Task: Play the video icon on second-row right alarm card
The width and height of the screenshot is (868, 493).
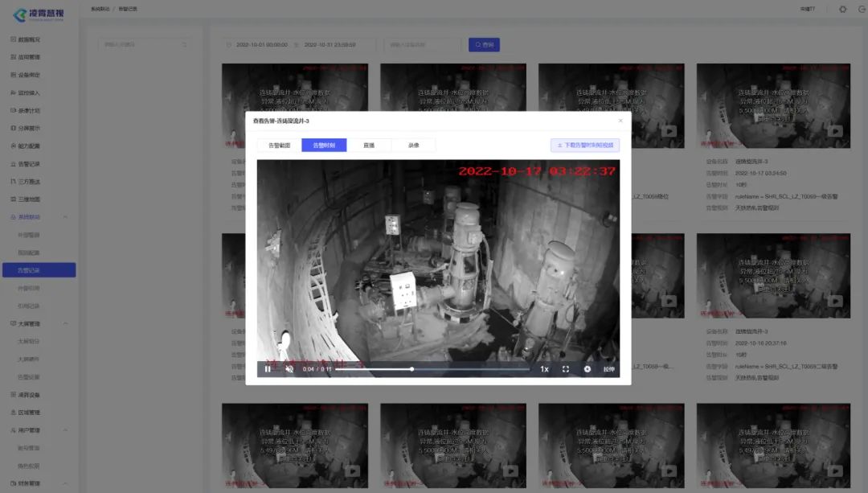Action: [835, 301]
